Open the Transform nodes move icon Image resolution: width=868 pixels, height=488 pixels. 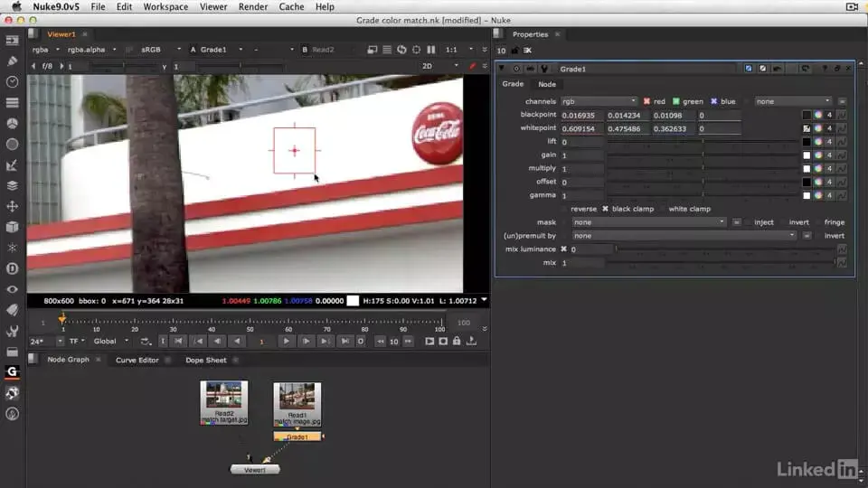(12, 206)
